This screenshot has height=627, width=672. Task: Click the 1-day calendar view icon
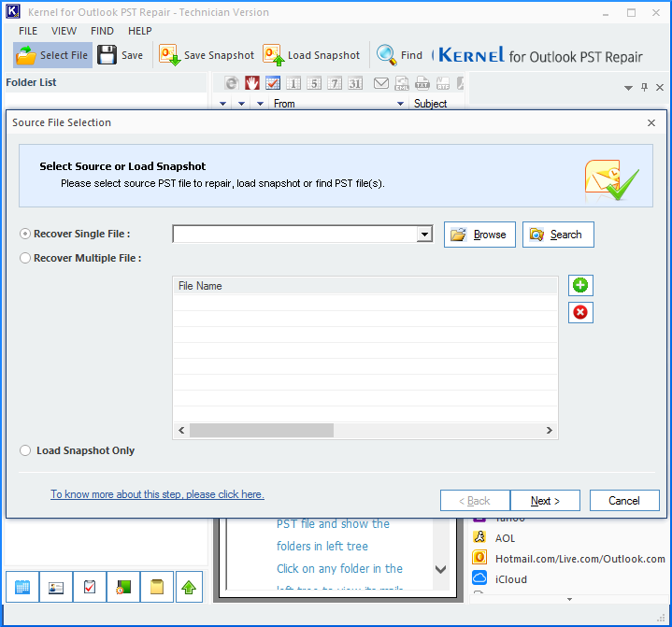[293, 83]
